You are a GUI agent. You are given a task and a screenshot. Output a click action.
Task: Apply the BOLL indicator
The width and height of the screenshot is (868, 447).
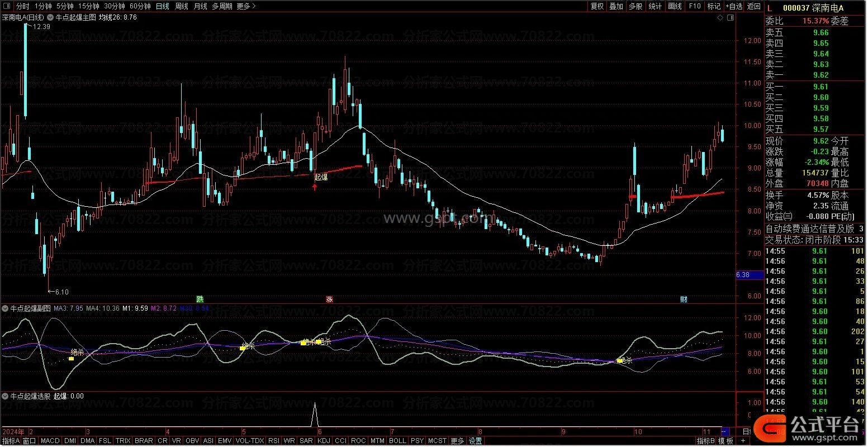(397, 441)
